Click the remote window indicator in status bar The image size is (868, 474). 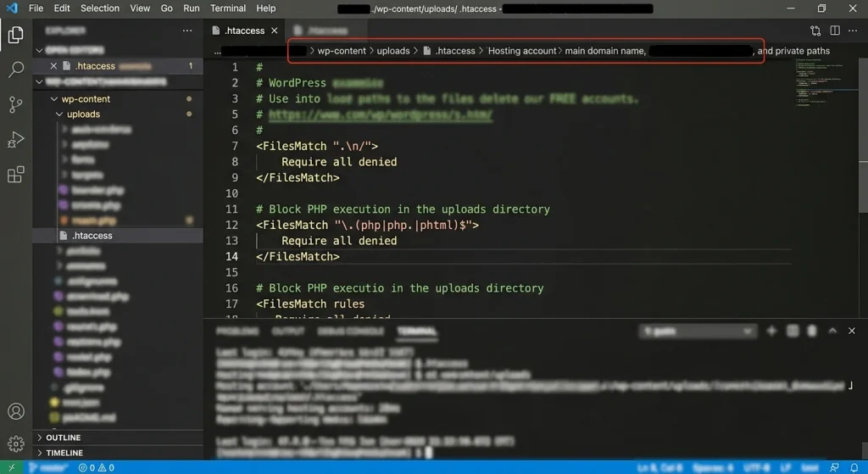click(x=12, y=467)
